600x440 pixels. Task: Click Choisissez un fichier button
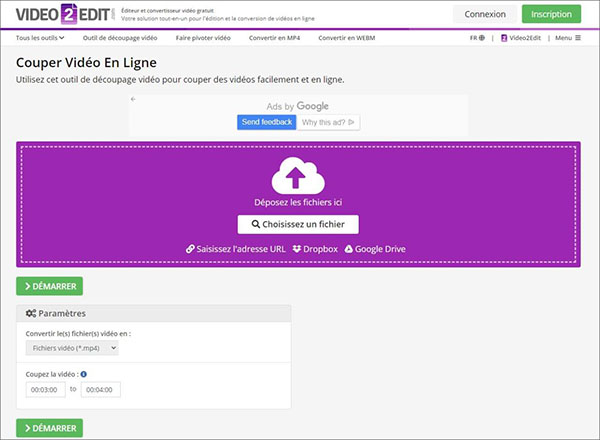click(x=298, y=224)
